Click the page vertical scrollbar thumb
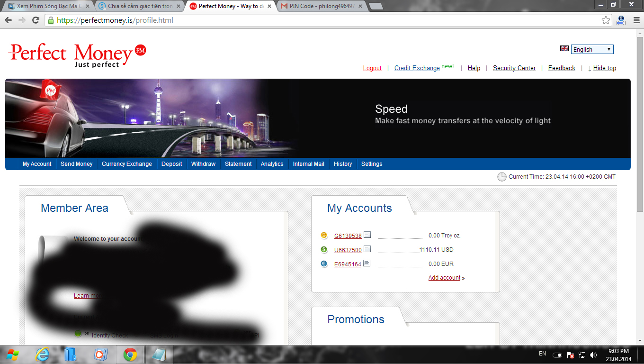This screenshot has height=364, width=644. pos(640,124)
